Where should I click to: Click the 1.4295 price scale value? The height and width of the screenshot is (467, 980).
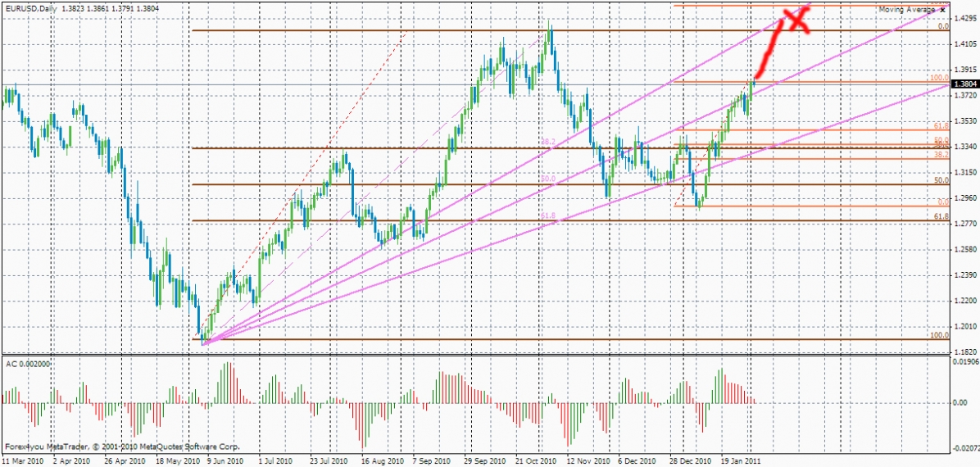click(963, 18)
